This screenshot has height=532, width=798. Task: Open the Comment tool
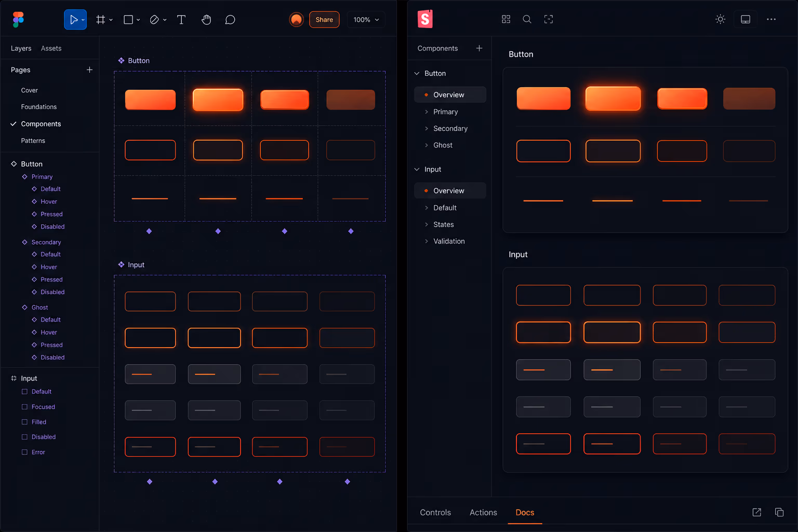[x=230, y=20]
